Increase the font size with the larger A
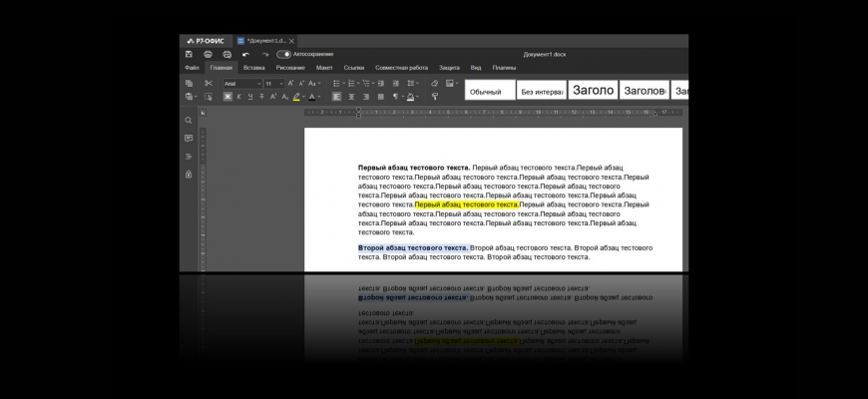The height and width of the screenshot is (399, 868). 290,83
